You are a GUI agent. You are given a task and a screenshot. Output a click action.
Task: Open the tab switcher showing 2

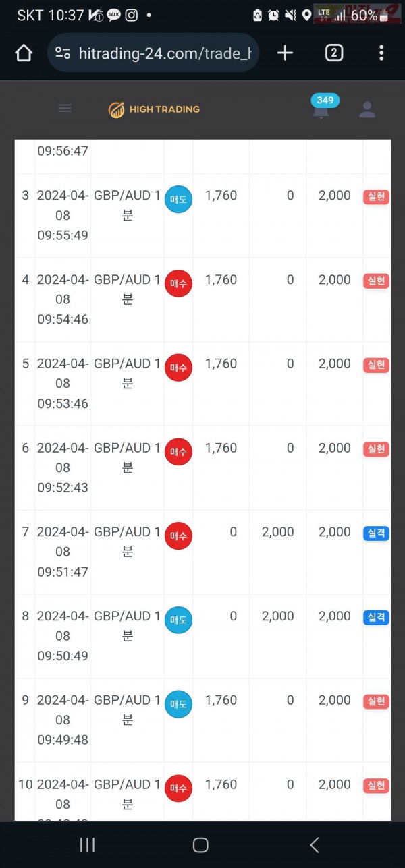click(334, 53)
